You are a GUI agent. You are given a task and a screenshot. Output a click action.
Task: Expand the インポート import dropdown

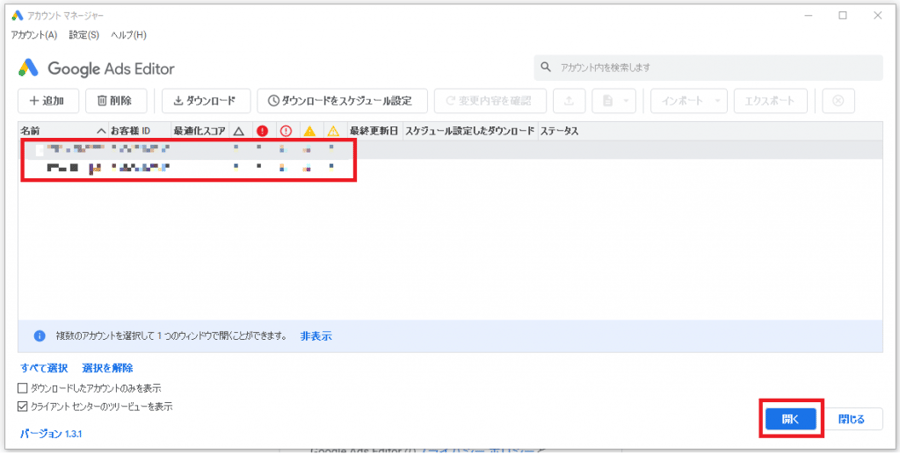point(689,101)
